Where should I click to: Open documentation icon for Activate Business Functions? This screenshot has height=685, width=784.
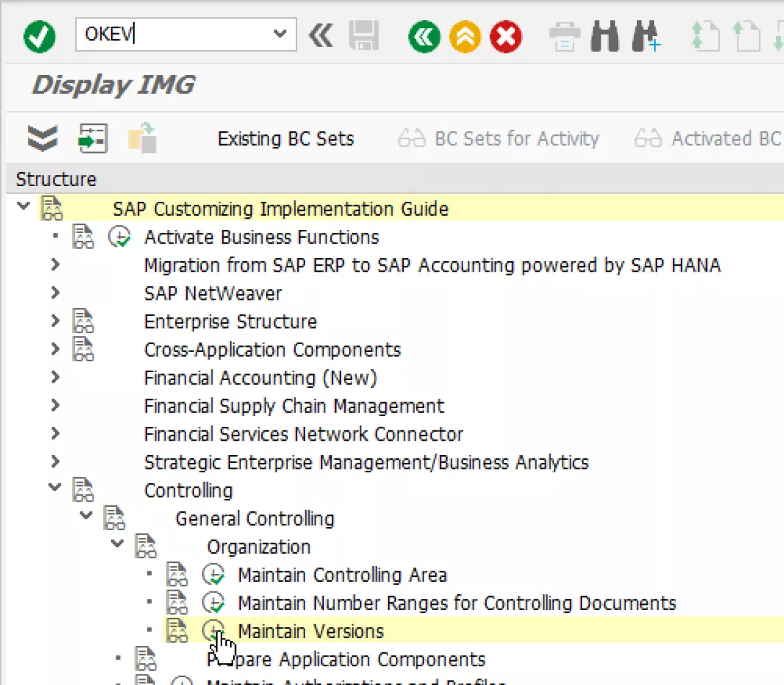pyautogui.click(x=83, y=236)
